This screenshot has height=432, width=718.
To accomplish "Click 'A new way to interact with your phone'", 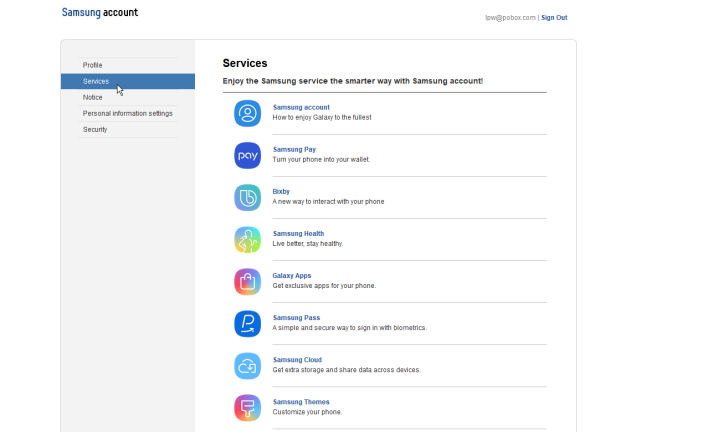I will pos(328,202).
